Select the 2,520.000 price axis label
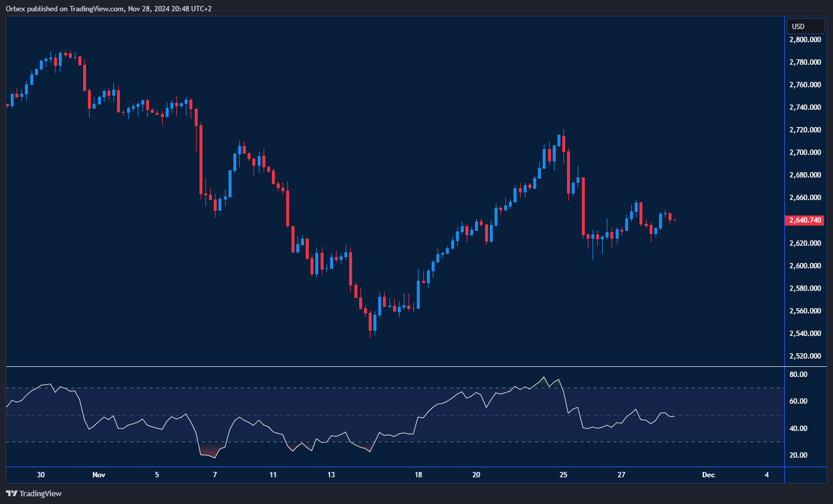The width and height of the screenshot is (833, 504). click(x=805, y=356)
